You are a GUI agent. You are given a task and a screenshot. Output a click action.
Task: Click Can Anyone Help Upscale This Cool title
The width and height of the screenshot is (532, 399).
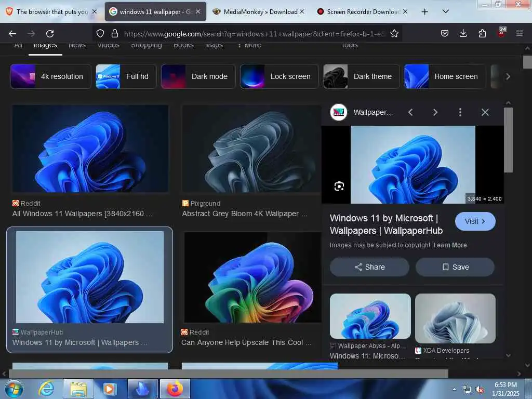tap(246, 342)
